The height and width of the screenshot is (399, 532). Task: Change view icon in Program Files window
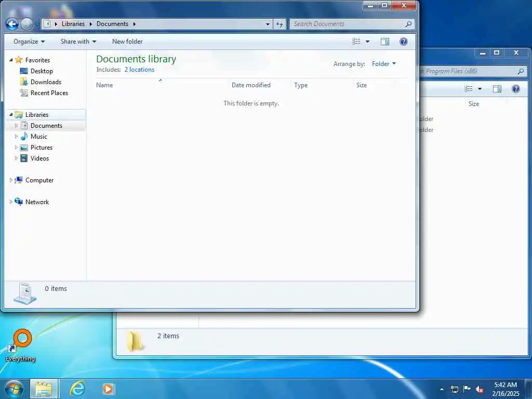coord(469,88)
